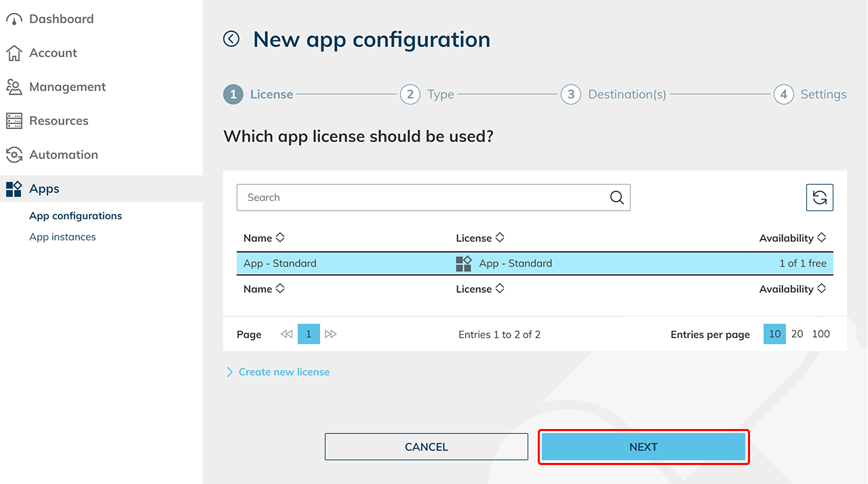
Task: Open Dashboard from the sidebar gauge icon
Action: pos(14,19)
